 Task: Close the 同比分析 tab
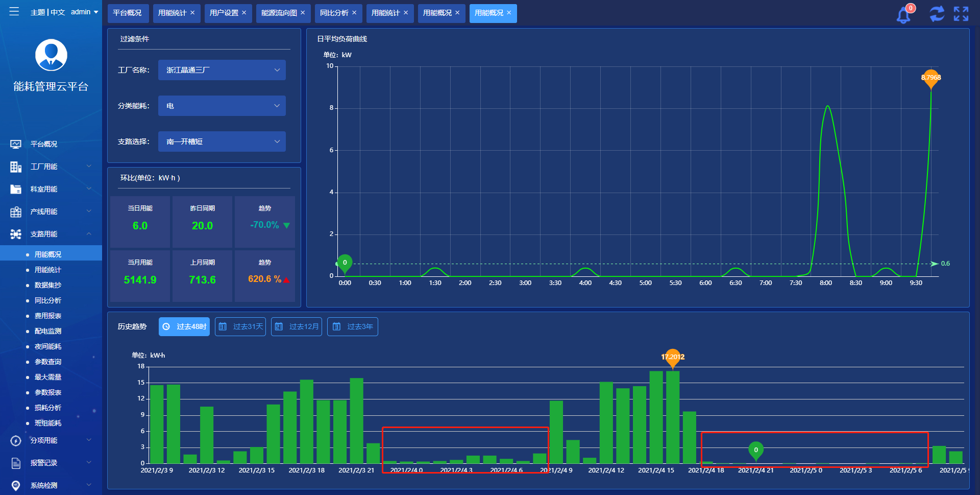tap(354, 13)
